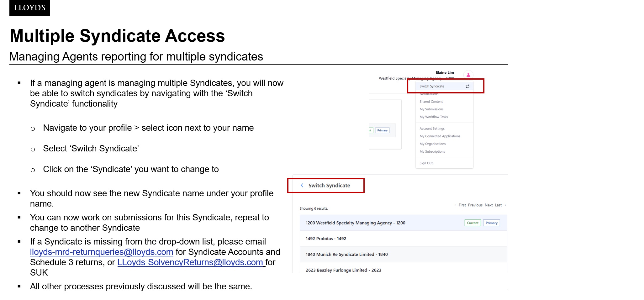The width and height of the screenshot is (644, 300).
Task: Open My Organisations menu item
Action: point(432,144)
